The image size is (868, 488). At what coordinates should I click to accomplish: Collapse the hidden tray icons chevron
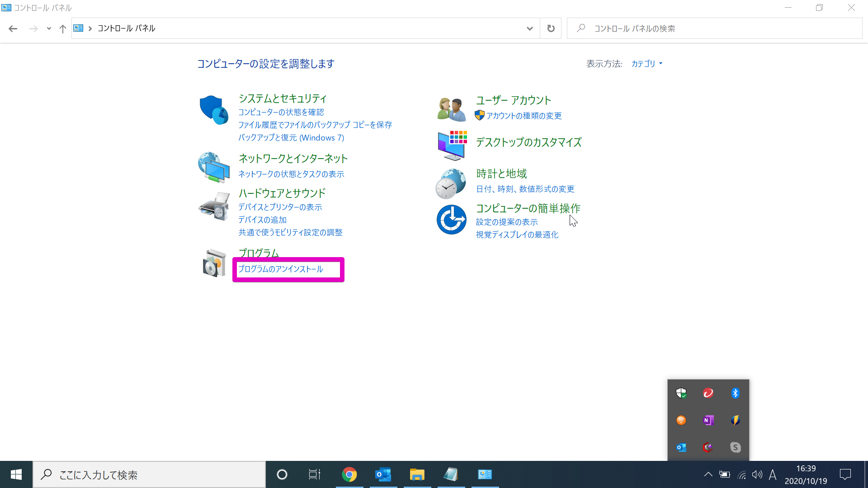coord(708,474)
